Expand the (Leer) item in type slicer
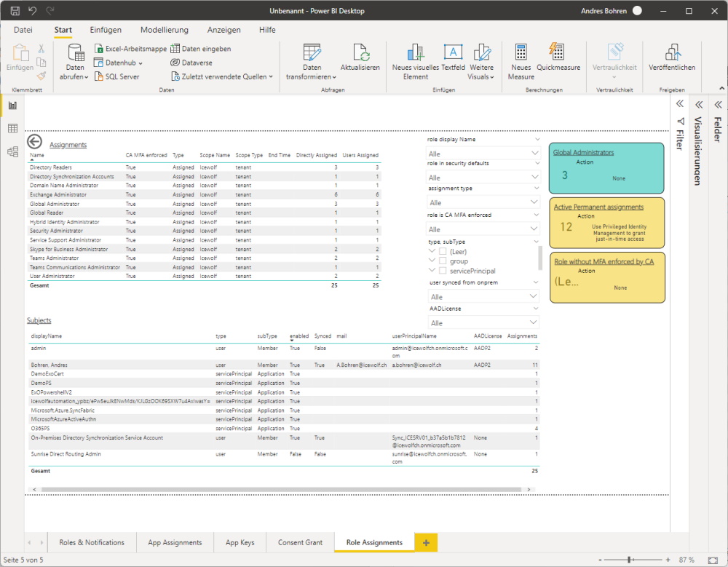 pos(432,251)
